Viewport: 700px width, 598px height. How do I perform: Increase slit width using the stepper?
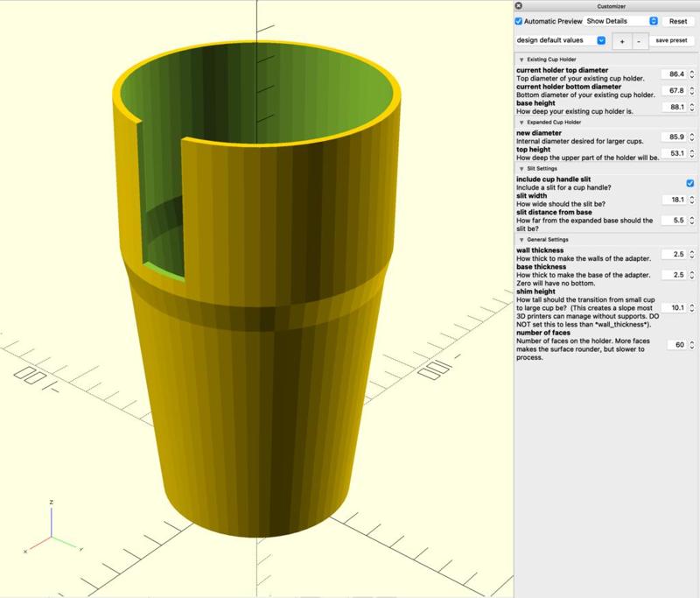tap(691, 196)
